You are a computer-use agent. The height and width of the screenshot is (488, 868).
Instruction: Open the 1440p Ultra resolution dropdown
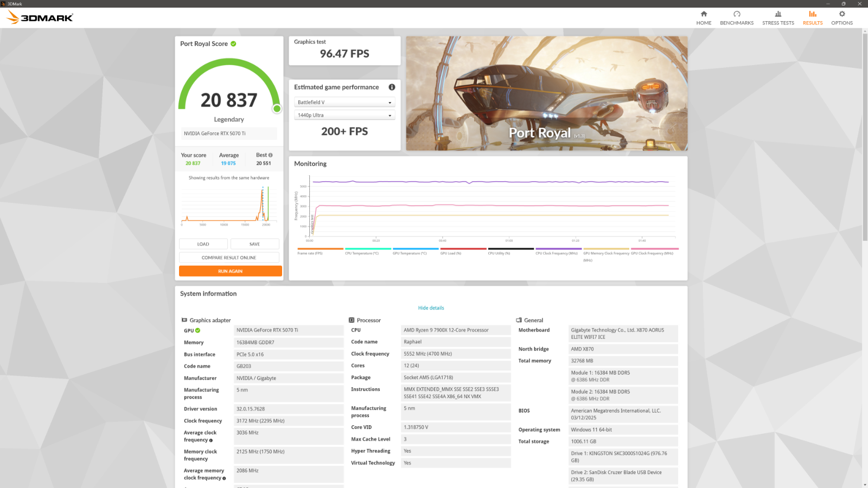coord(344,115)
